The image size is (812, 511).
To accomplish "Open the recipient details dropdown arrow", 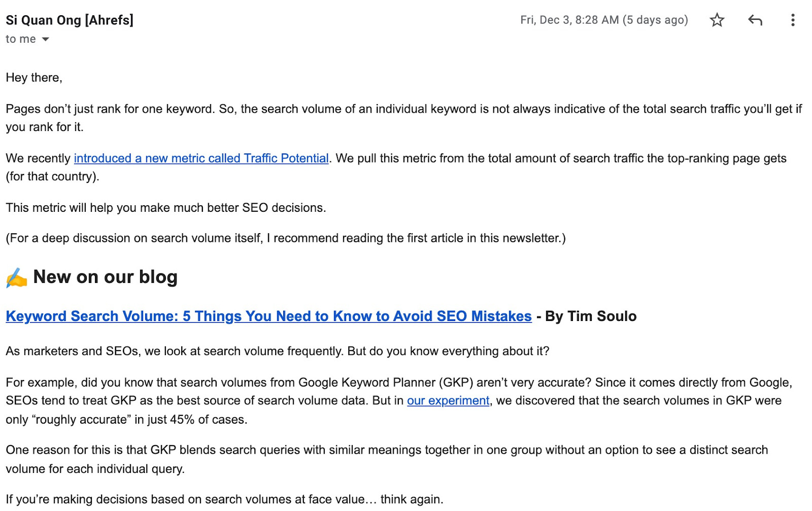I will coord(45,39).
